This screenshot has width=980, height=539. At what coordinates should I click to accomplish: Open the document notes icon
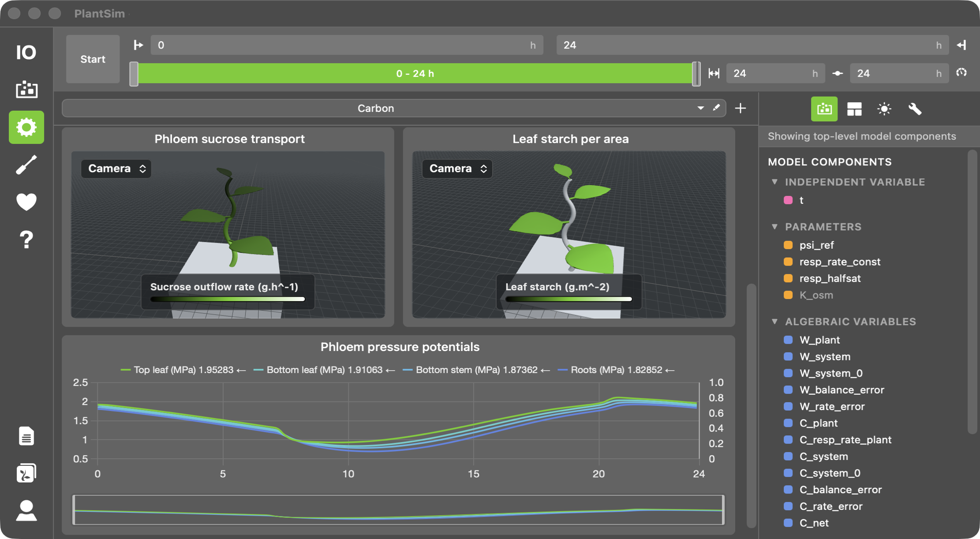coord(26,436)
